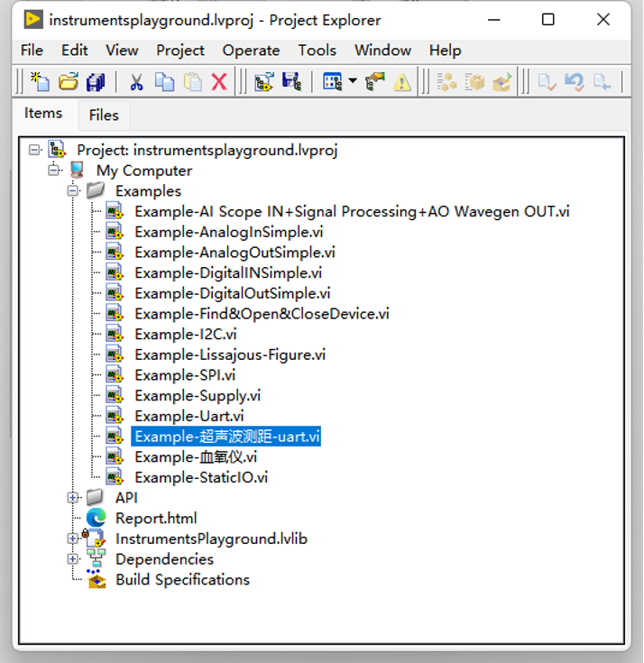Click the Save All toolbar icon

(x=96, y=82)
